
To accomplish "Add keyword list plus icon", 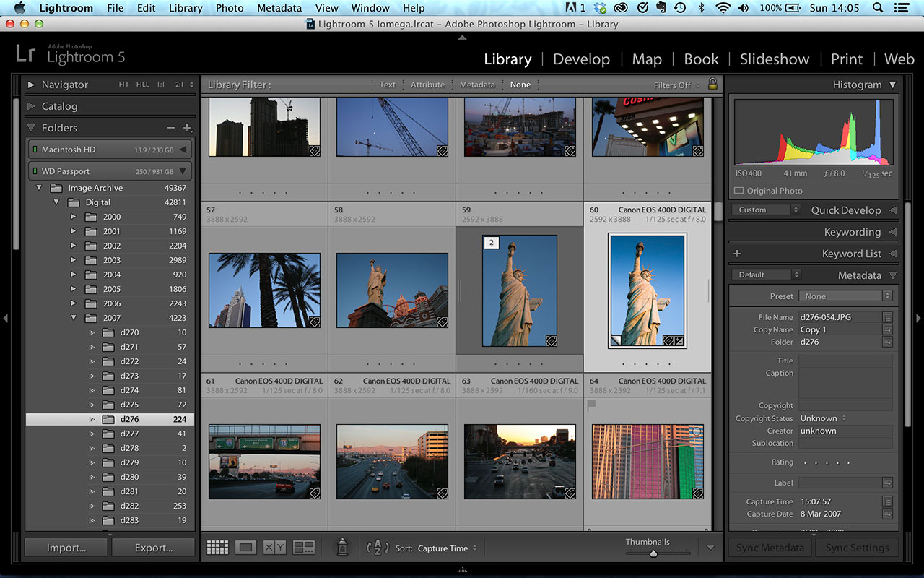I will click(x=737, y=254).
